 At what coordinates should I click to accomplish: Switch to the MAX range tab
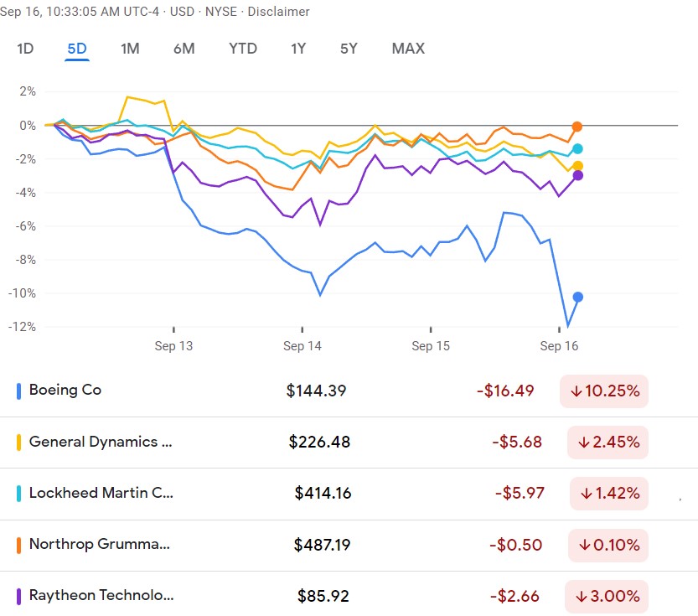[x=408, y=49]
